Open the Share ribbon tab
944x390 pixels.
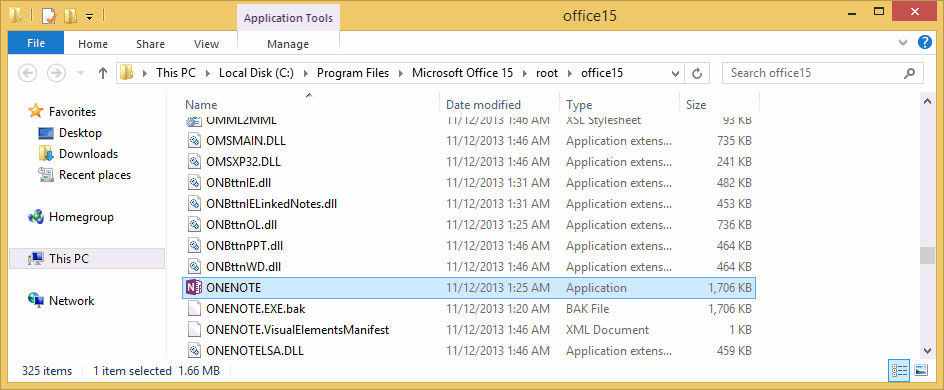click(150, 44)
